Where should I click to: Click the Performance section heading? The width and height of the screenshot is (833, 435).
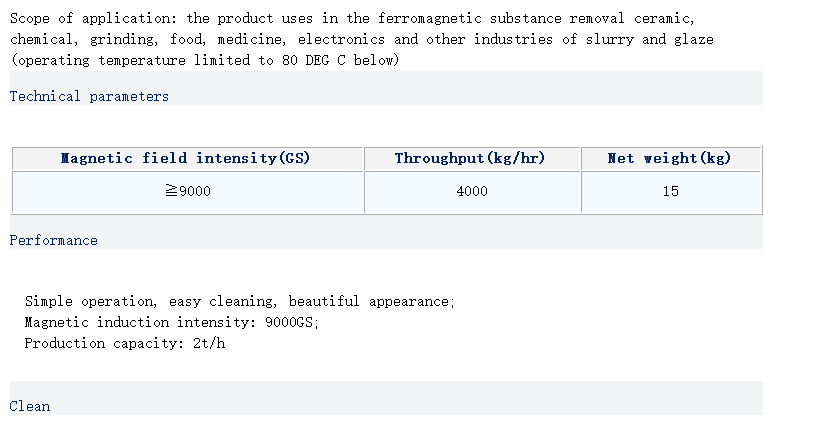pyautogui.click(x=54, y=240)
